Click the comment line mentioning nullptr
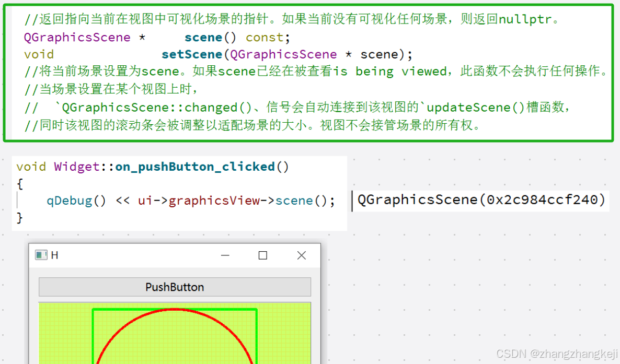 [x=292, y=19]
